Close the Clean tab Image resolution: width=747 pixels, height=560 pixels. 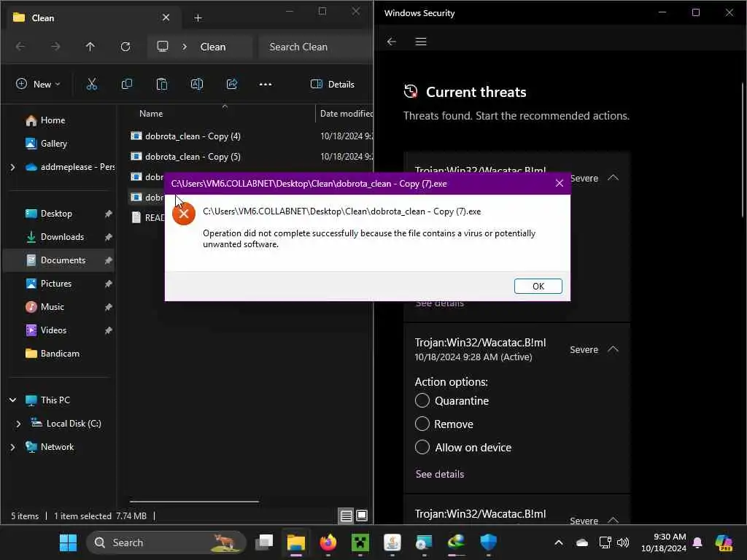pos(166,17)
